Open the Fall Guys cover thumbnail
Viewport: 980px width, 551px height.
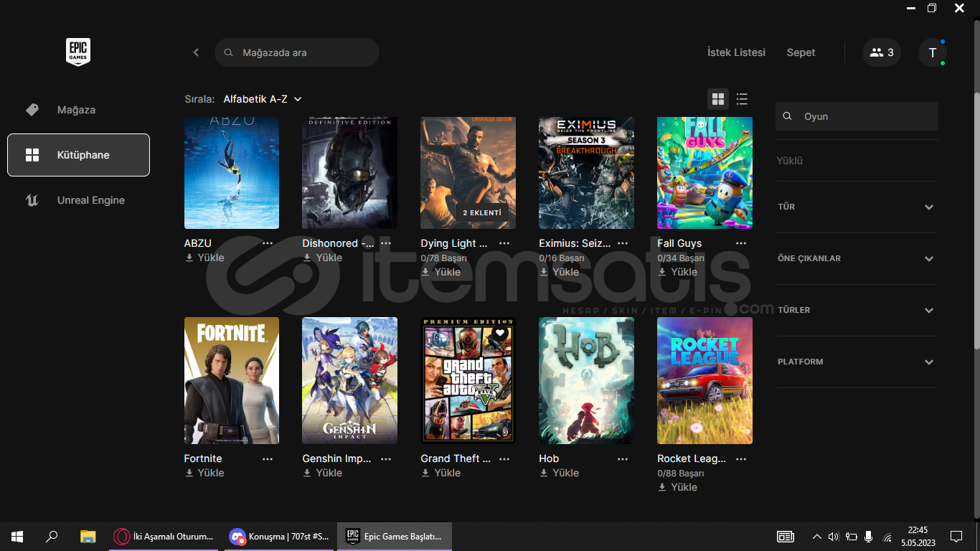click(705, 173)
